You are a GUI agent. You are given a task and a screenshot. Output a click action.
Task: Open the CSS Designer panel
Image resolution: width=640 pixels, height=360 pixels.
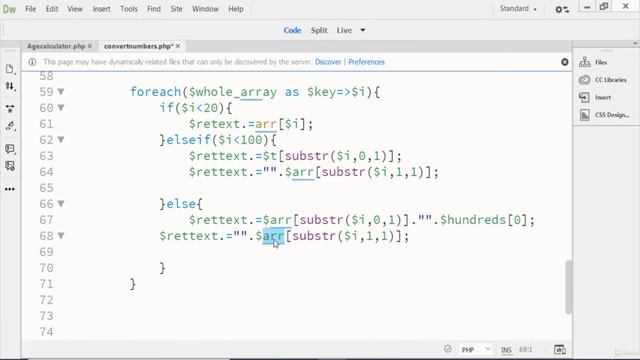(604, 115)
